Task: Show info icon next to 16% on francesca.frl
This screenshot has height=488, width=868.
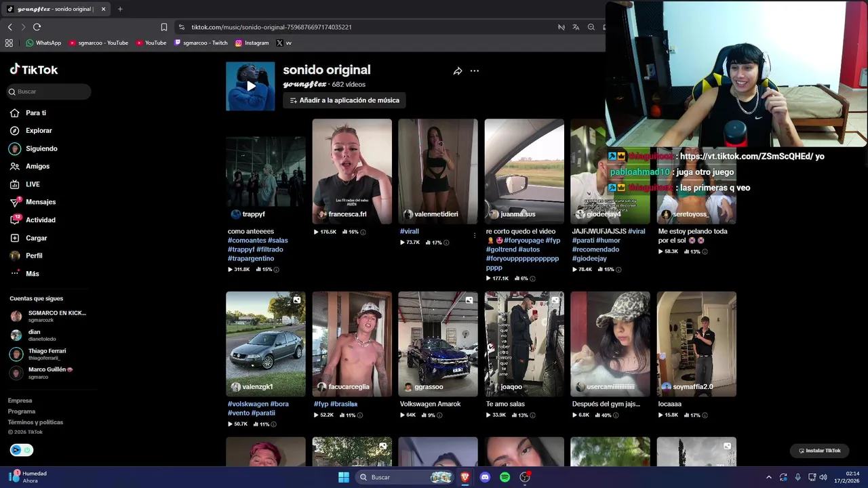Action: (x=363, y=232)
